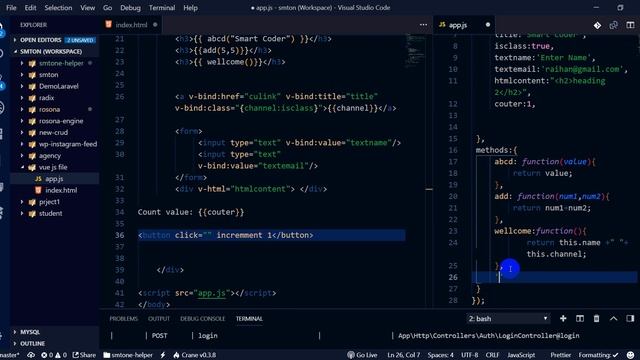This screenshot has width=640, height=360.
Task: Expand the new-crud folder
Action: tap(55, 133)
